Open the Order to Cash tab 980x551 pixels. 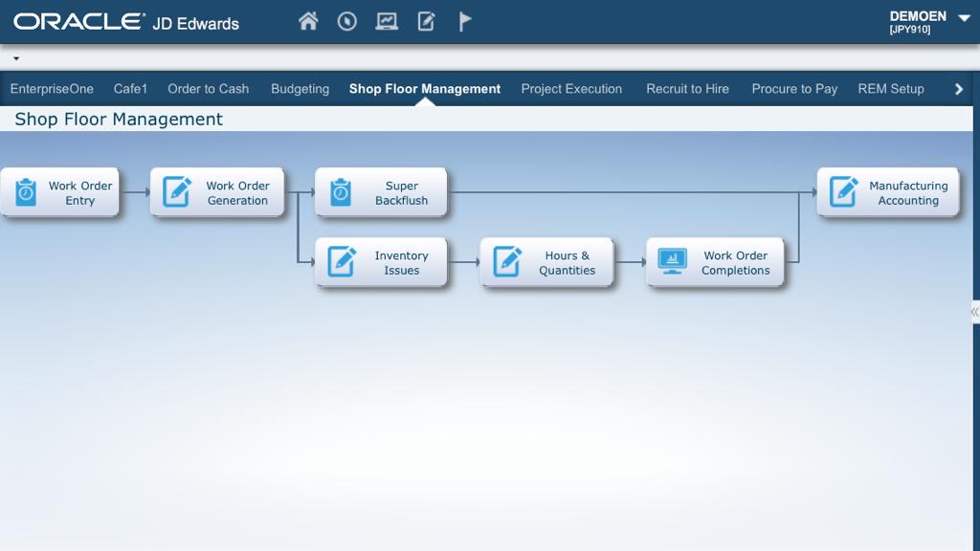pos(208,89)
